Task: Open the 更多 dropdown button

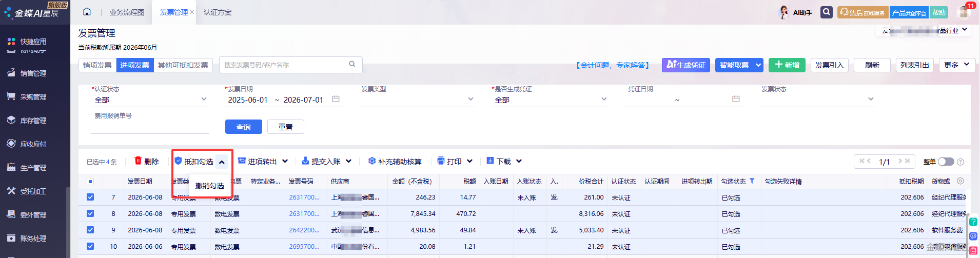Action: 957,65
